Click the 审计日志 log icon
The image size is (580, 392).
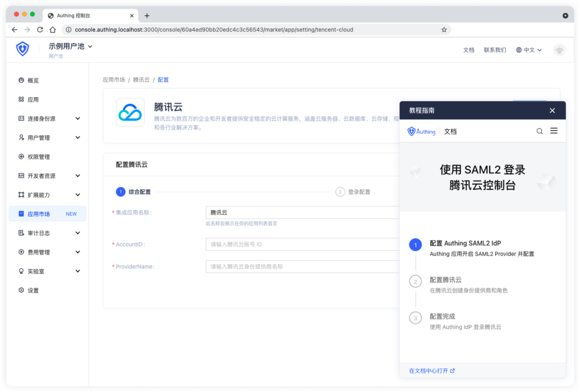click(x=21, y=233)
